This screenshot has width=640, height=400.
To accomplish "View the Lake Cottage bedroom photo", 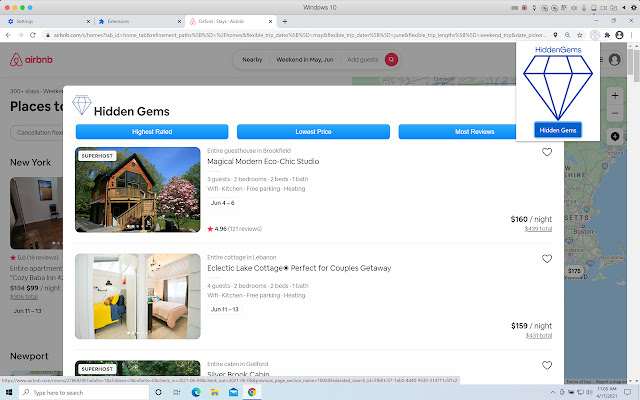I will point(138,296).
